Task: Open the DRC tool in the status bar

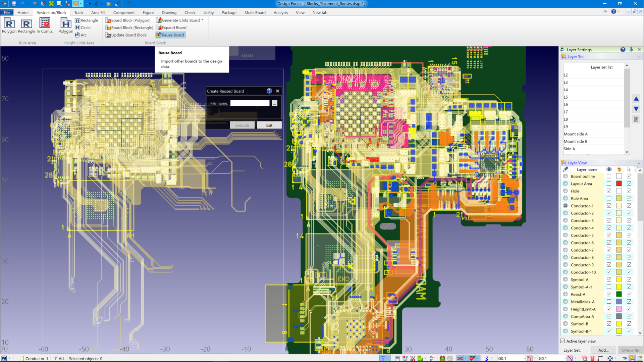Action: point(460,358)
